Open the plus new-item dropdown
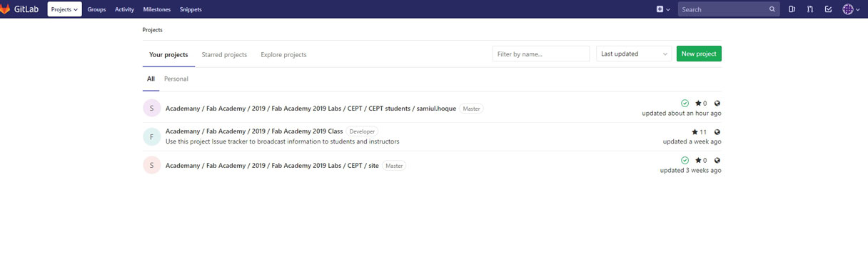868x265 pixels. (x=663, y=9)
